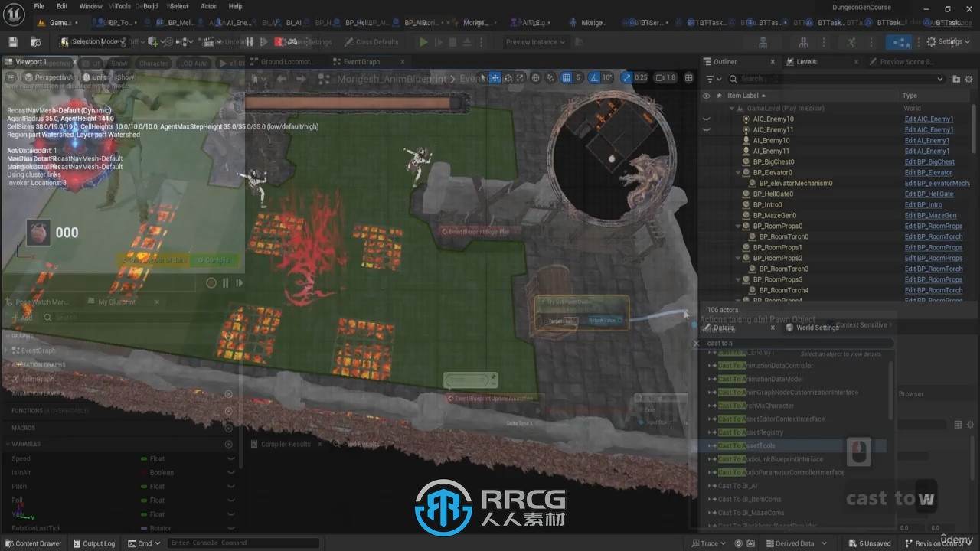Pause the preview animation playback
This screenshot has width=980, height=551.
click(x=225, y=283)
